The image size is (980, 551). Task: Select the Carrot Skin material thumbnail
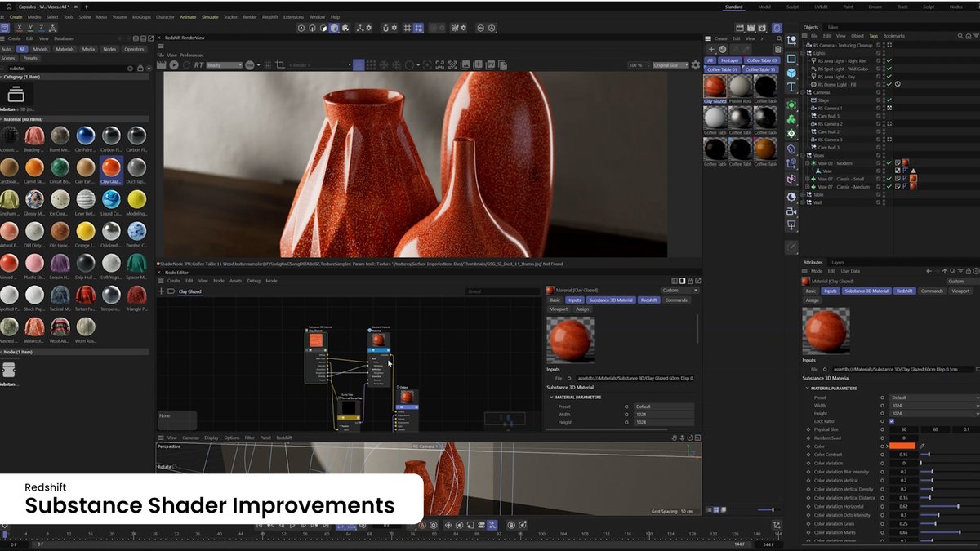[x=34, y=167]
